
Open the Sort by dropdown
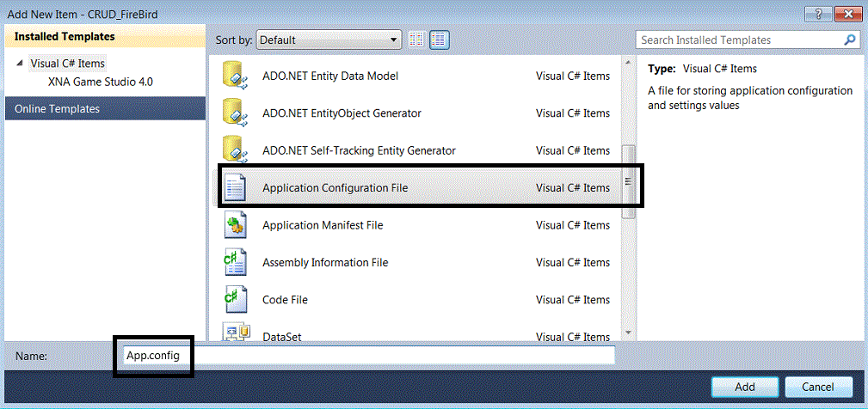pyautogui.click(x=329, y=40)
